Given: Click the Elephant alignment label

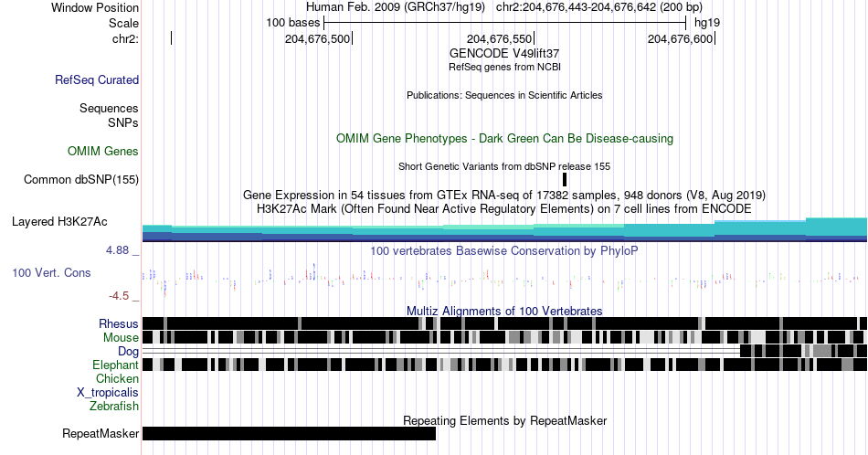Looking at the screenshot, I should click(115, 365).
